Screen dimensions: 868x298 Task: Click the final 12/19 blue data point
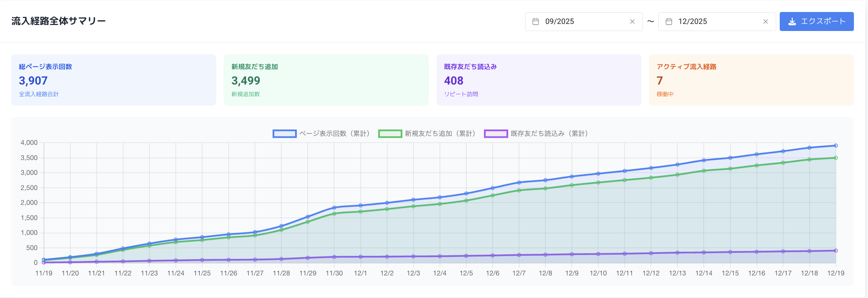click(x=836, y=145)
